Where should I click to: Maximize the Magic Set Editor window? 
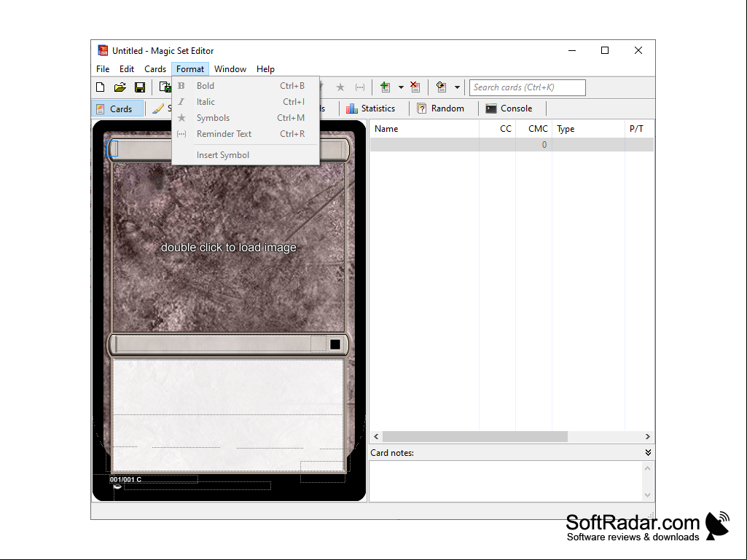[x=605, y=50]
